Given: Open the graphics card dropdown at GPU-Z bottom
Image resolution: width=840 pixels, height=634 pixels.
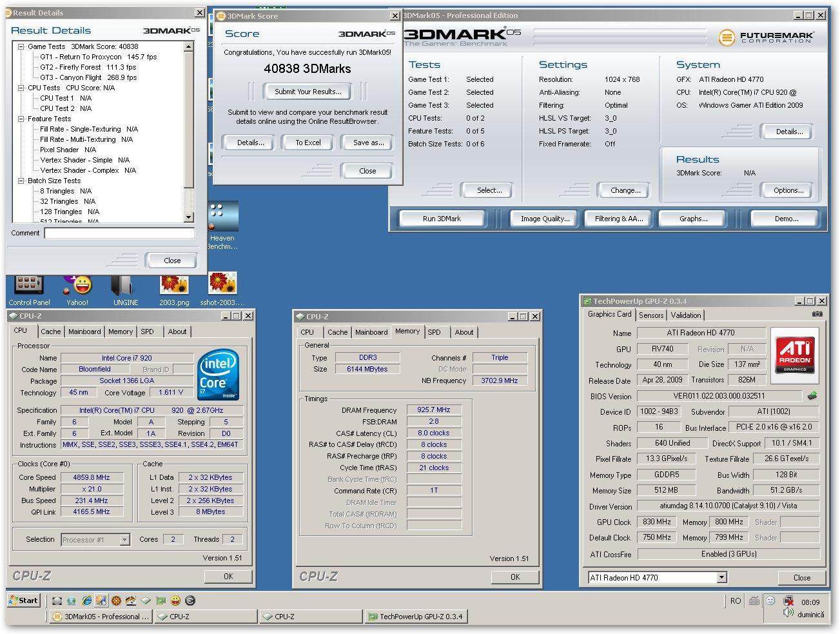Looking at the screenshot, I should point(721,577).
